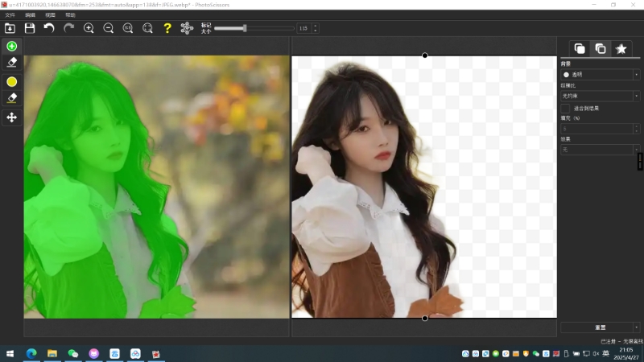Save the result with the floppy disk icon
644x362 pixels.
pyautogui.click(x=30, y=28)
